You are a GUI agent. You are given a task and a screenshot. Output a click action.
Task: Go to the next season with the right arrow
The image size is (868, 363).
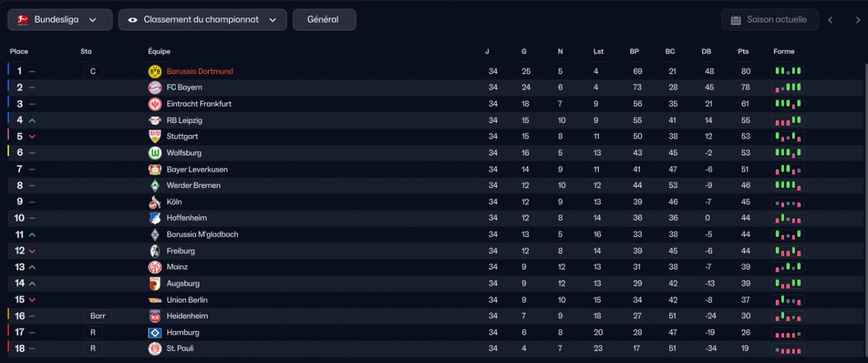[857, 20]
